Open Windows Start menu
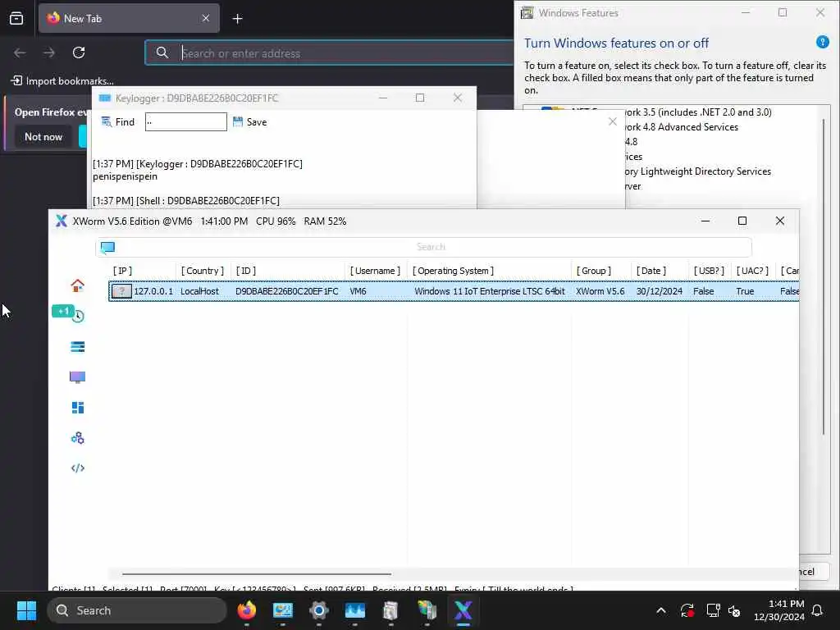This screenshot has width=840, height=630. [26, 610]
